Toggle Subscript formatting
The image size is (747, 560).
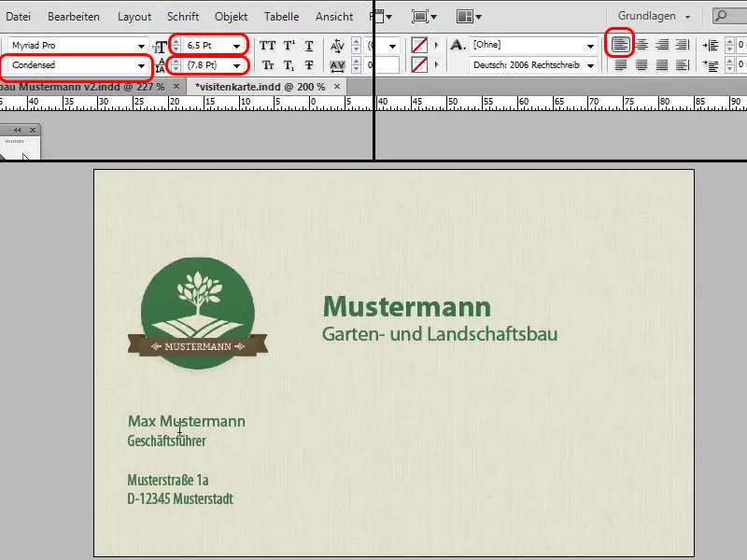289,65
